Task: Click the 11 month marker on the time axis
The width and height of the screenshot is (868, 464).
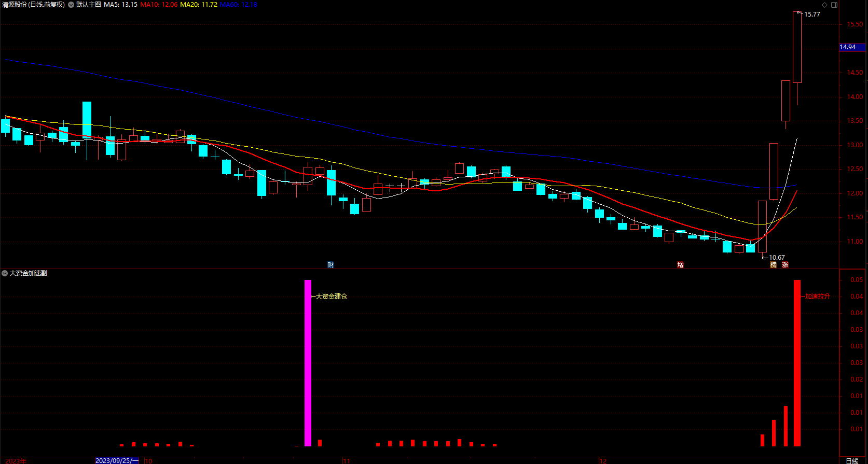Action: click(x=347, y=460)
